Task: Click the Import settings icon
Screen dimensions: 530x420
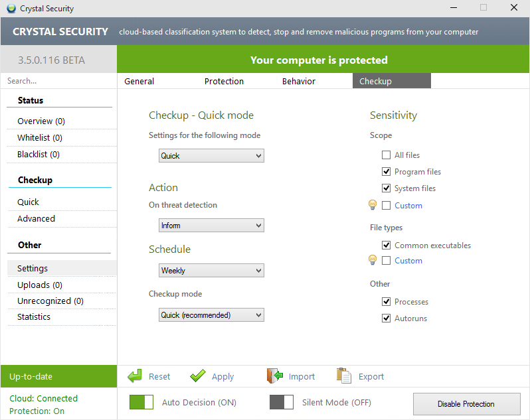Action: click(275, 376)
